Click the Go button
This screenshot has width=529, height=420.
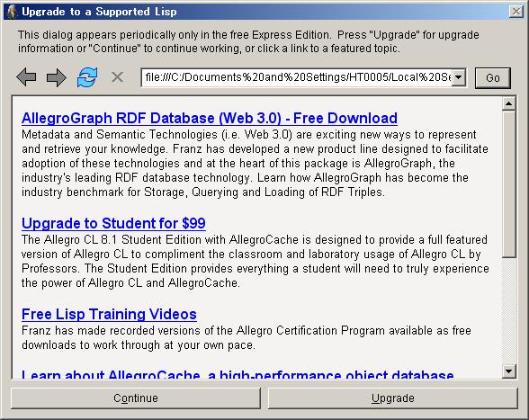(x=493, y=78)
